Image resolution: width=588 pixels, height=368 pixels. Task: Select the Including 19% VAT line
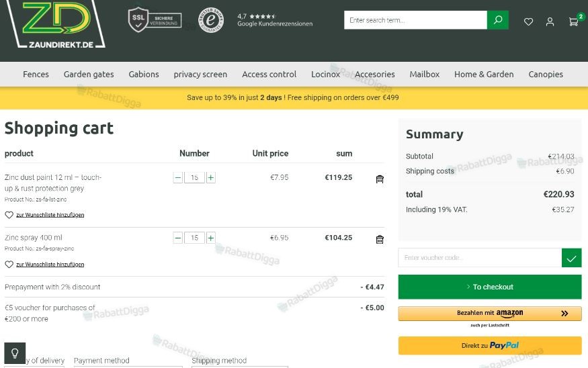point(490,210)
